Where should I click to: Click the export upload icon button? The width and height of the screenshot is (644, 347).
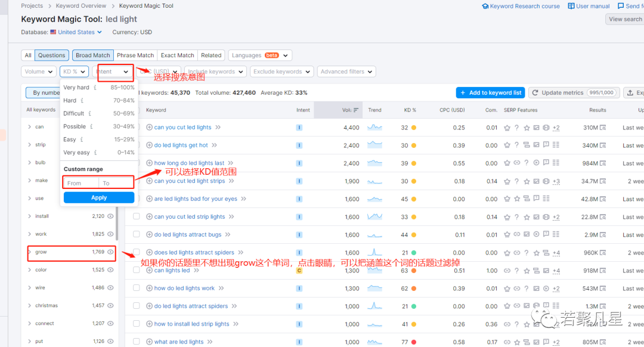630,93
